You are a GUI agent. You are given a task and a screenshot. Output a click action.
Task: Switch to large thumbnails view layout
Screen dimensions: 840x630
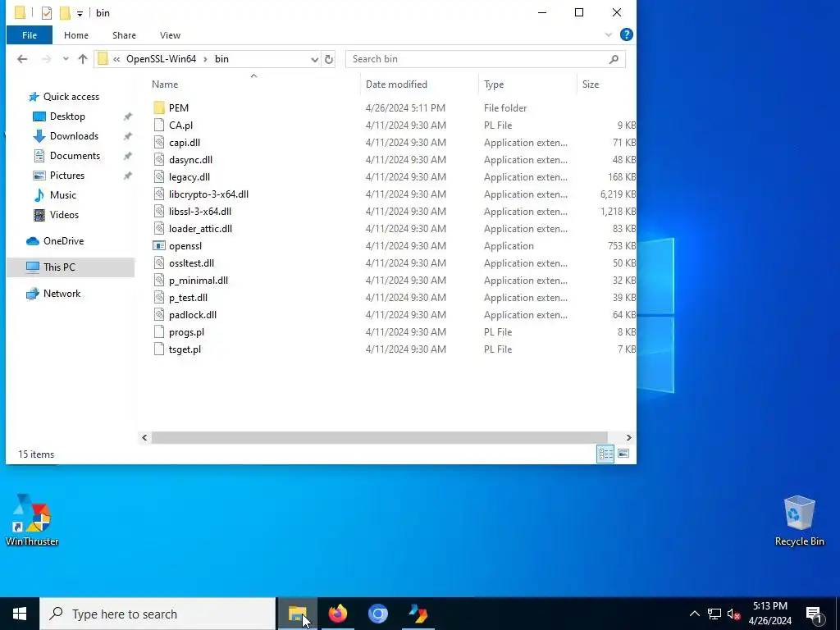(x=623, y=454)
